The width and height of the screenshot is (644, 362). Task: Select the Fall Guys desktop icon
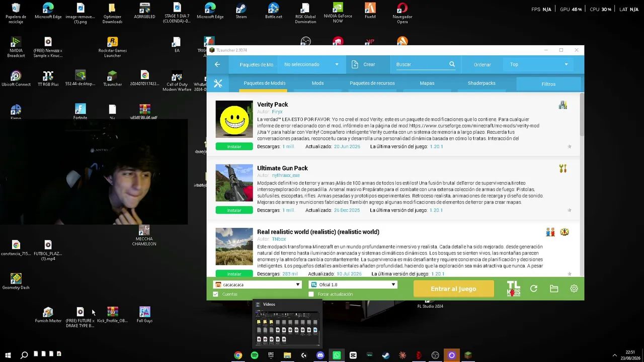(x=144, y=315)
